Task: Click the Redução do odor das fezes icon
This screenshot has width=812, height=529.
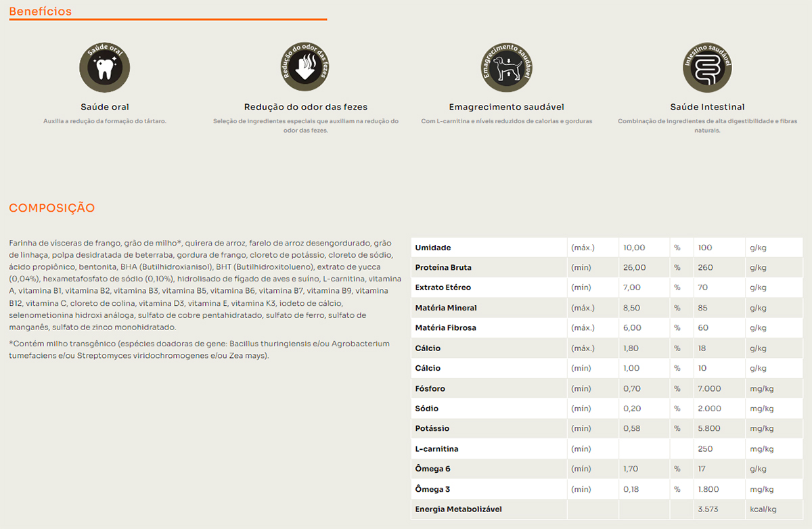Action: coord(305,67)
